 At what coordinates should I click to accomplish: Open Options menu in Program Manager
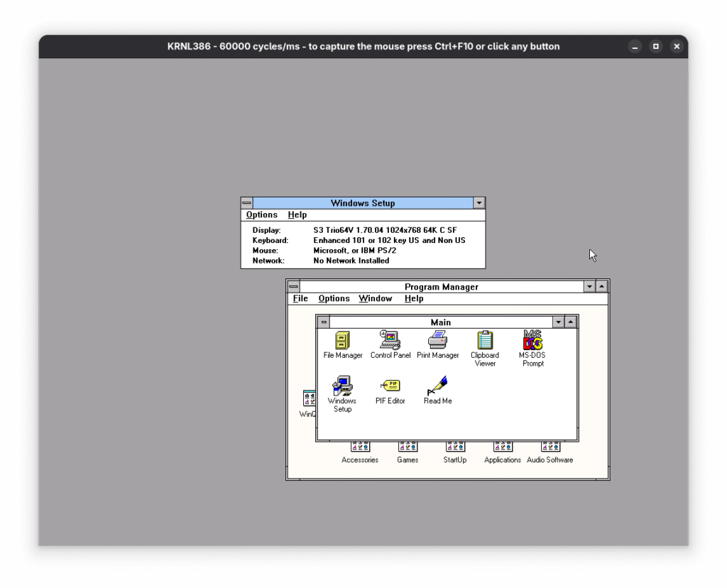(x=334, y=299)
